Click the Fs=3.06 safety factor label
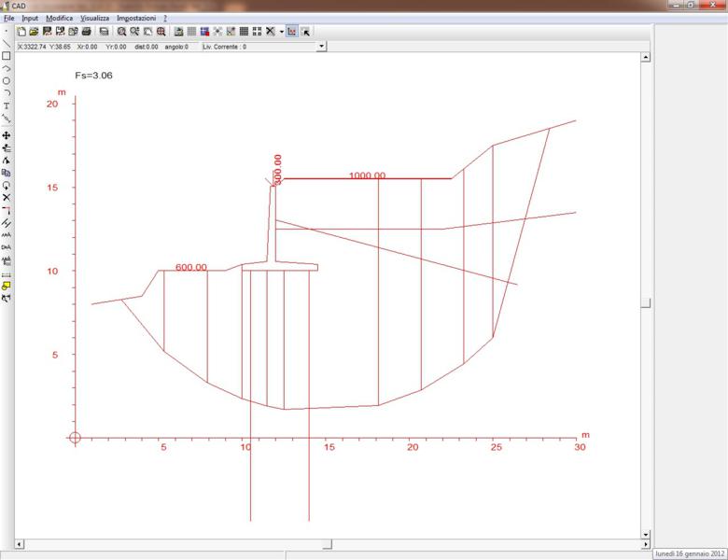Screen dimensions: 728x560 93,76
